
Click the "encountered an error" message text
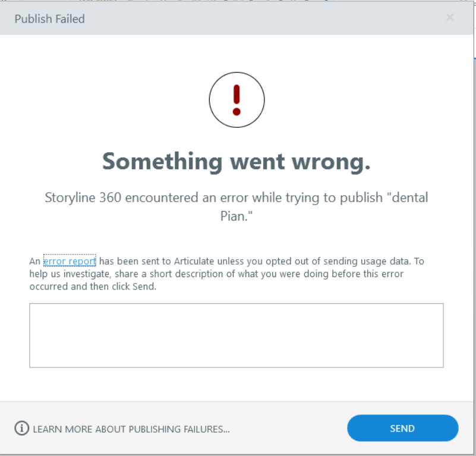coord(172,197)
